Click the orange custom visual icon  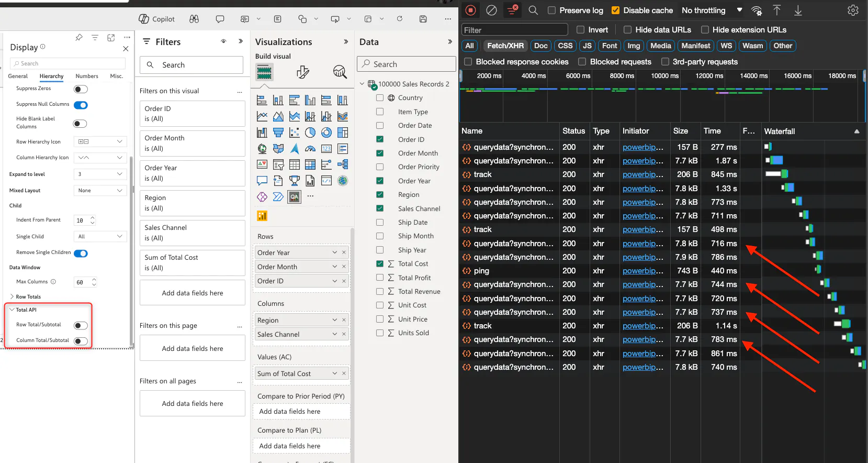pyautogui.click(x=262, y=216)
